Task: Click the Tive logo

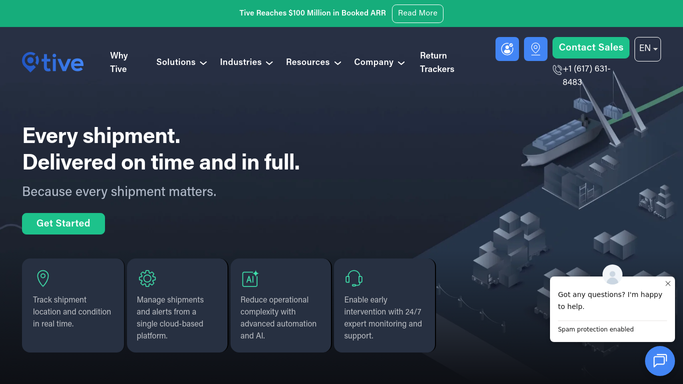Action: (x=53, y=62)
